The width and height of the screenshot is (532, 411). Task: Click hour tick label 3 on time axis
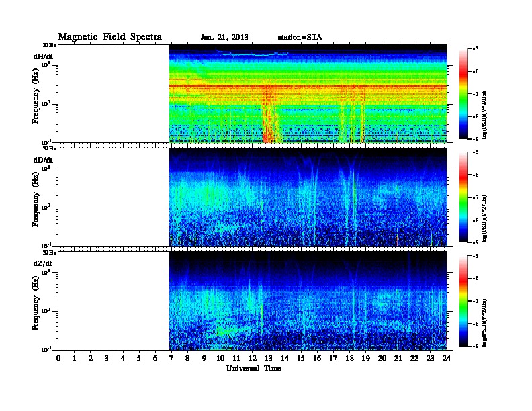coord(107,358)
